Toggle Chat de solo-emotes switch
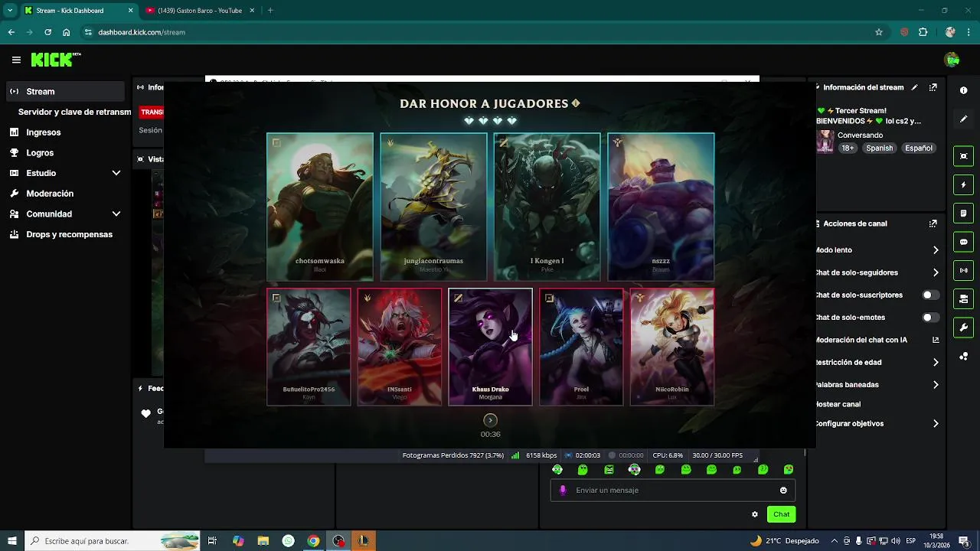 [x=930, y=317]
